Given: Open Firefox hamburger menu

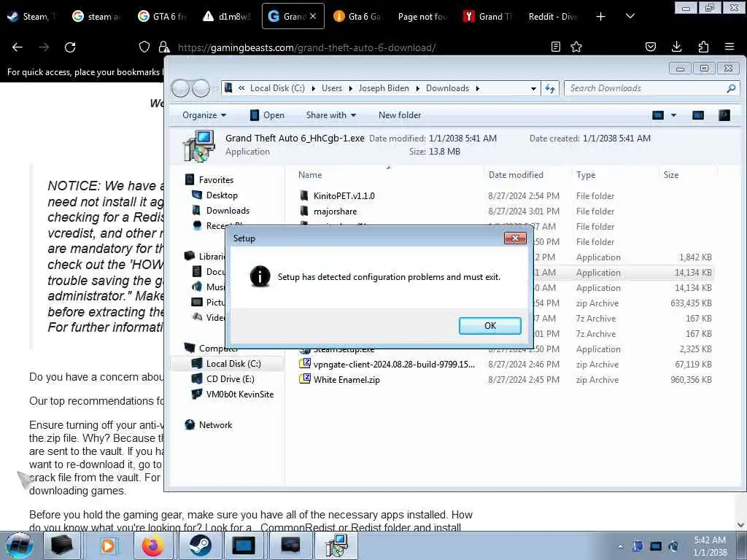Looking at the screenshot, I should [729, 47].
